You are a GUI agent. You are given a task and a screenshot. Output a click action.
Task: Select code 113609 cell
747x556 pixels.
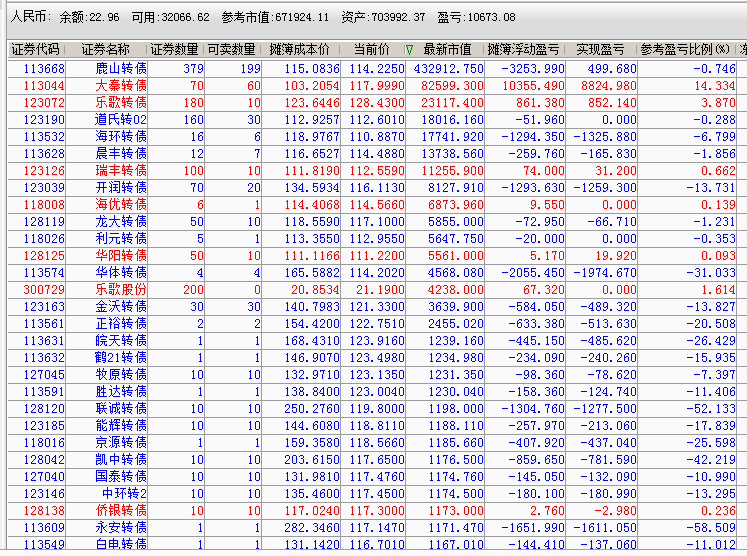[44, 528]
